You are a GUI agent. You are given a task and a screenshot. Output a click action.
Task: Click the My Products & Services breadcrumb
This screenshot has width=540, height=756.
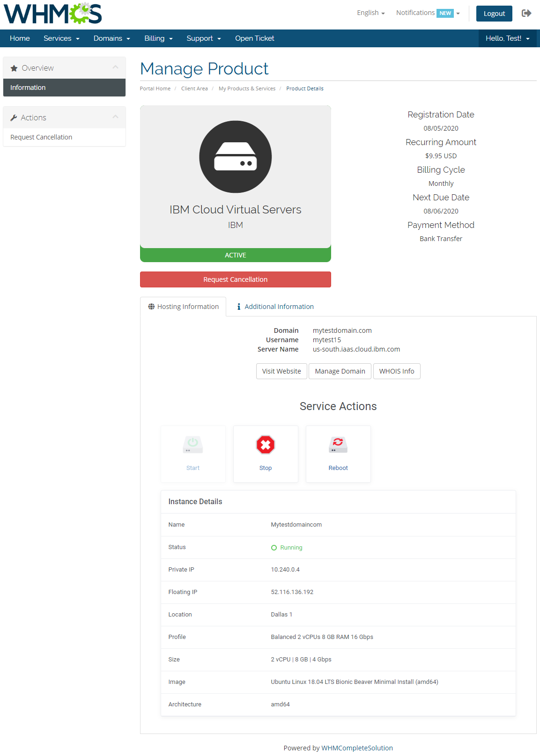[247, 88]
